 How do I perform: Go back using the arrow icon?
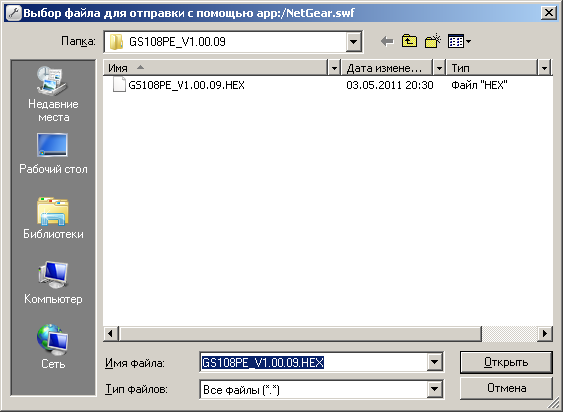tap(387, 42)
